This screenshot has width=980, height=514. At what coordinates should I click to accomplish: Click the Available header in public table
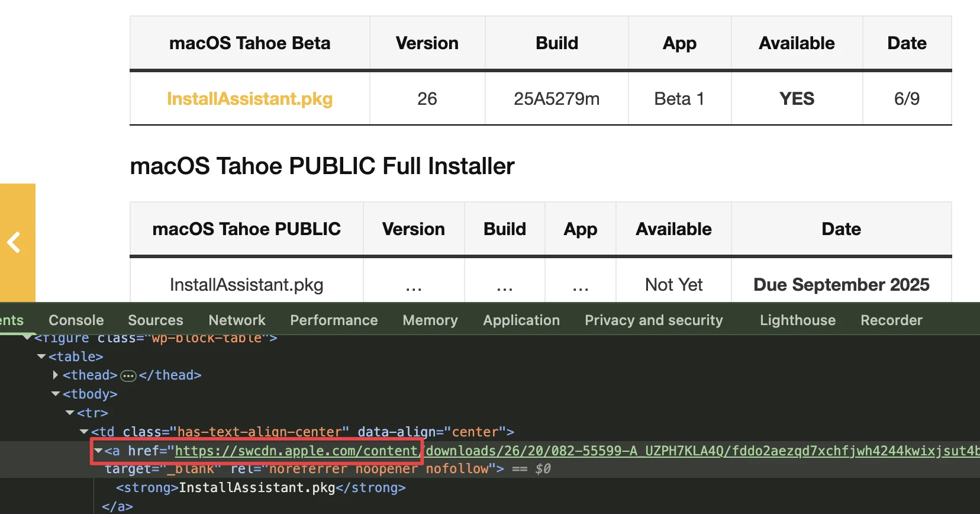[x=673, y=229]
